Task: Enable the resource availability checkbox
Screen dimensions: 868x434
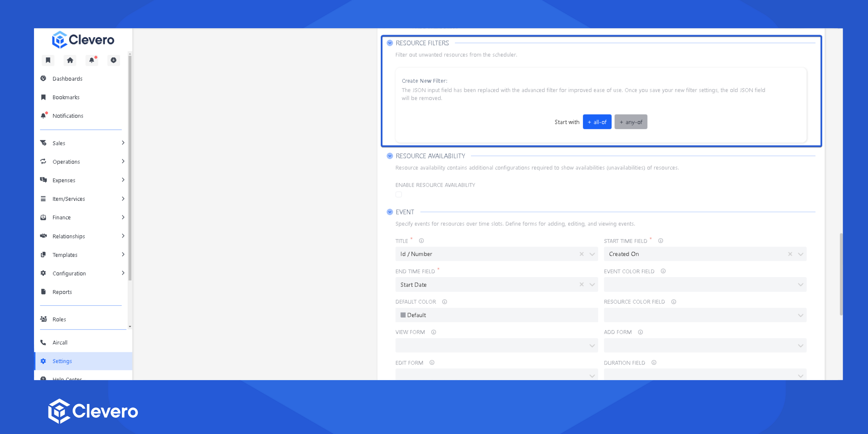Action: point(399,195)
